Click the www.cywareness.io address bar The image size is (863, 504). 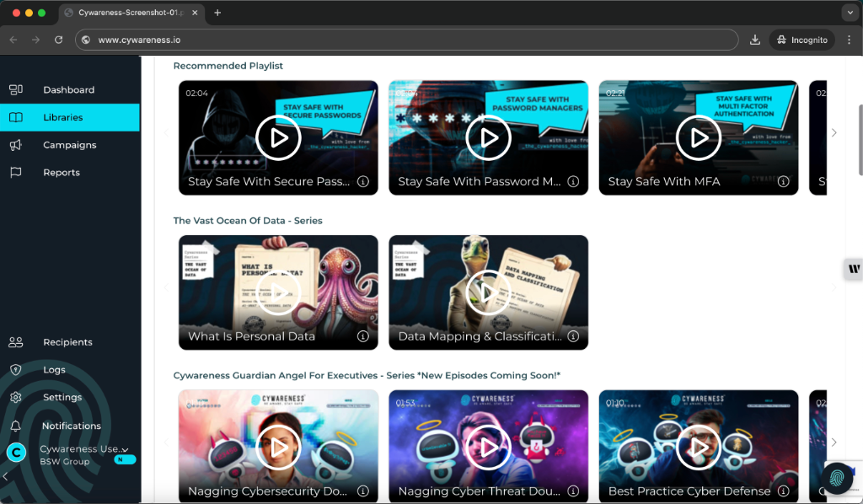pos(407,40)
